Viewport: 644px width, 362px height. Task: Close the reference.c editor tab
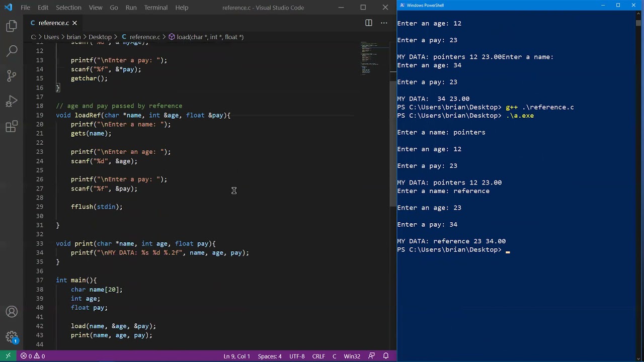point(74,23)
